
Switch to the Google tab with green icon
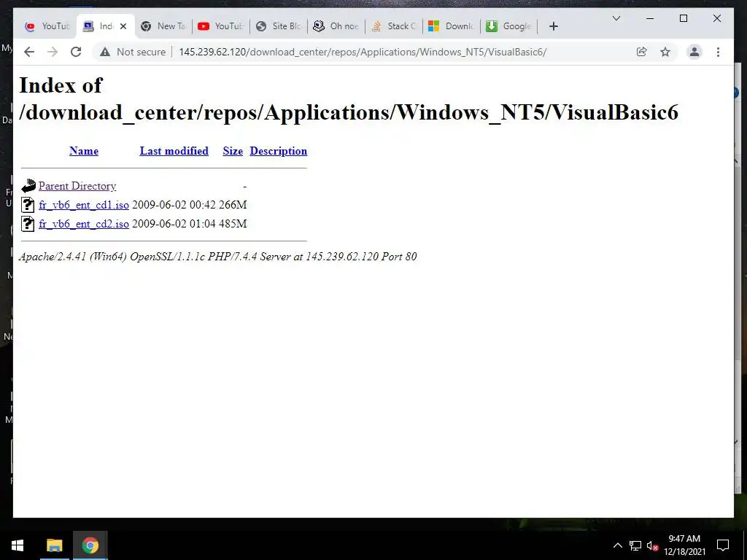[x=509, y=26]
